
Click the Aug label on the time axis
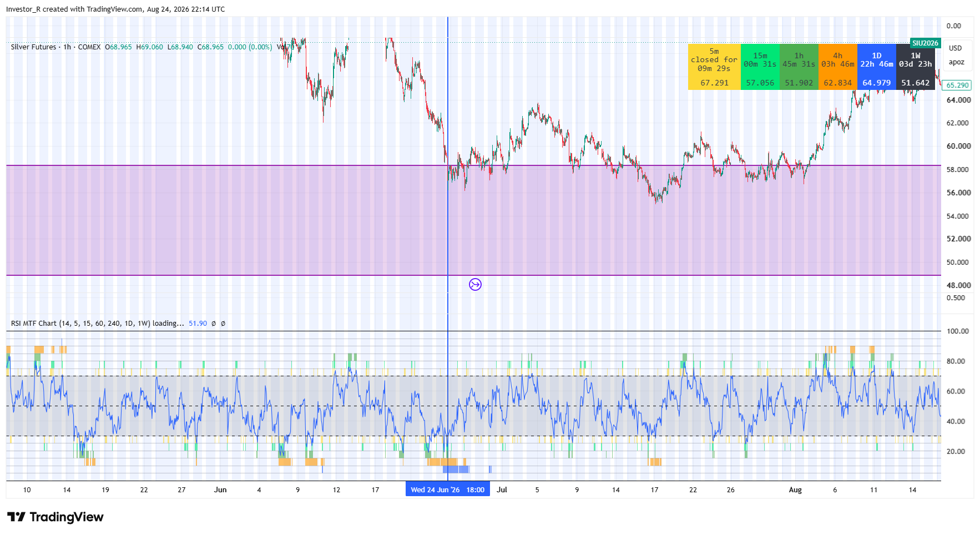795,489
